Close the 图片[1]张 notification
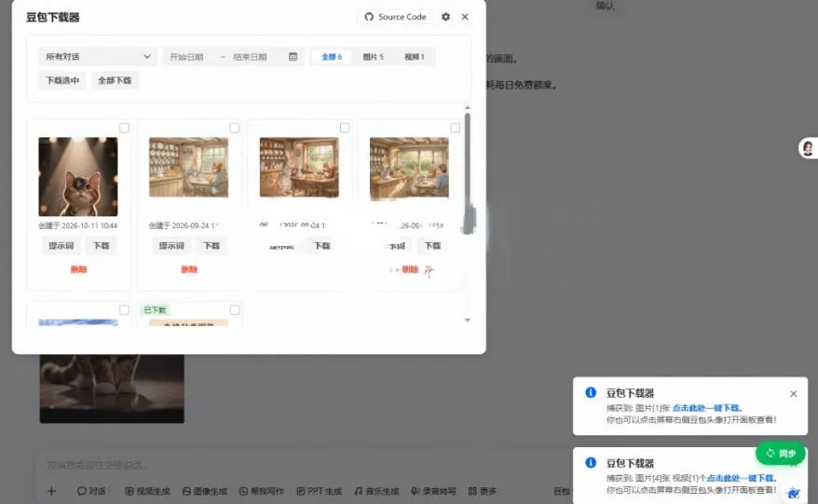Image resolution: width=818 pixels, height=504 pixels. (x=794, y=394)
